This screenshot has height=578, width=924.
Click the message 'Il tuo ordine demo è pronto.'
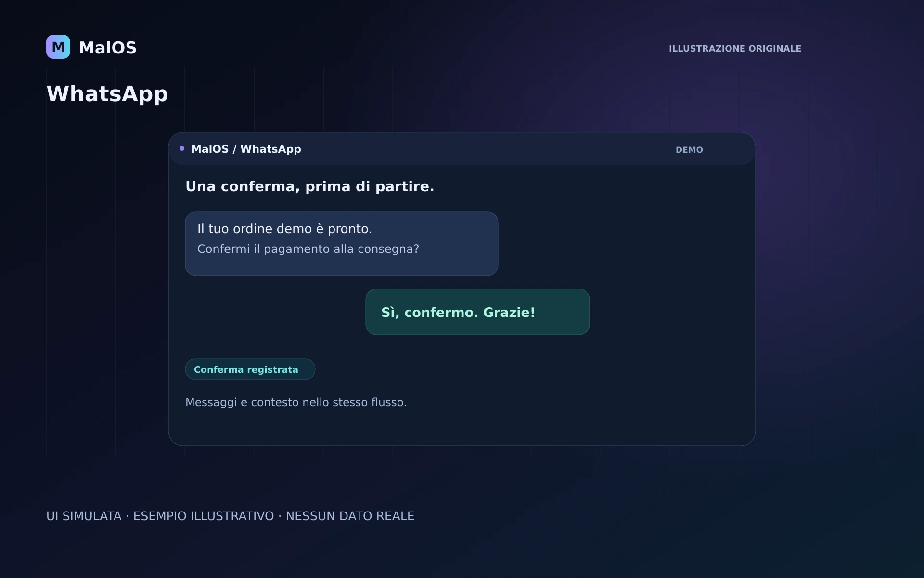[284, 229]
